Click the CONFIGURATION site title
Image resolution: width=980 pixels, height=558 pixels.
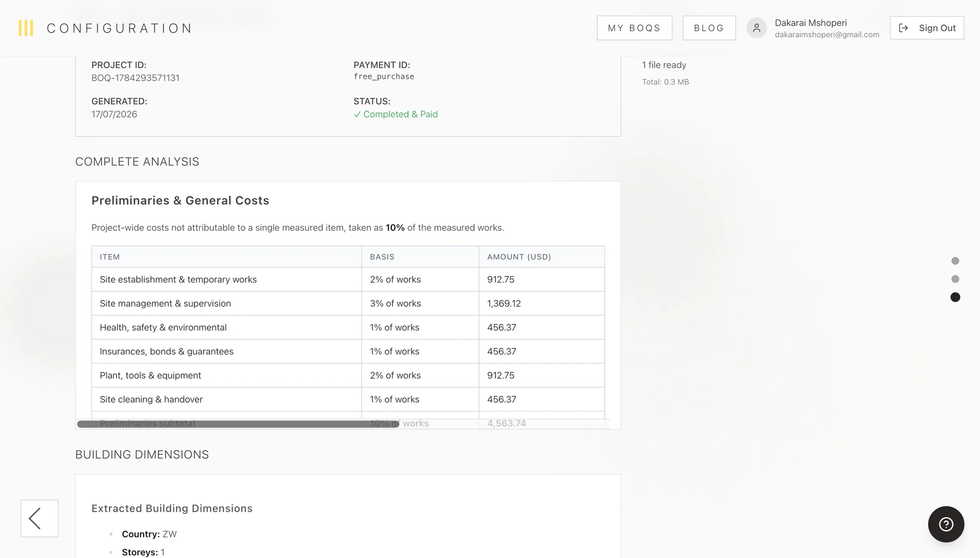coord(119,28)
